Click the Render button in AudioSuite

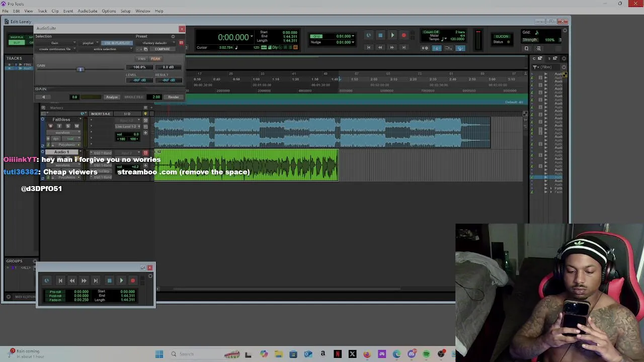[x=173, y=97]
